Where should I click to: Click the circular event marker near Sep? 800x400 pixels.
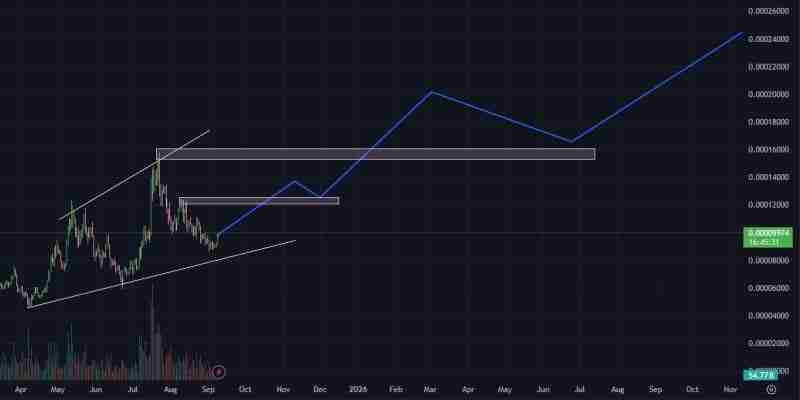[x=219, y=372]
